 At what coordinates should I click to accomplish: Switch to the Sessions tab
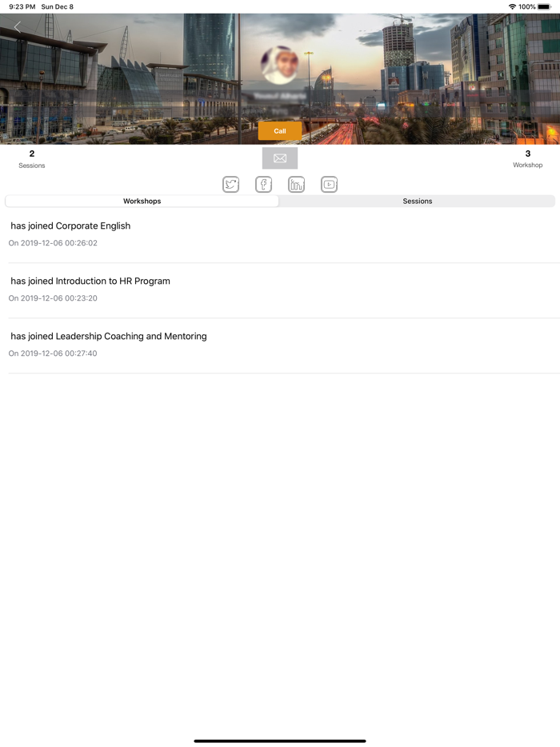[x=418, y=201]
